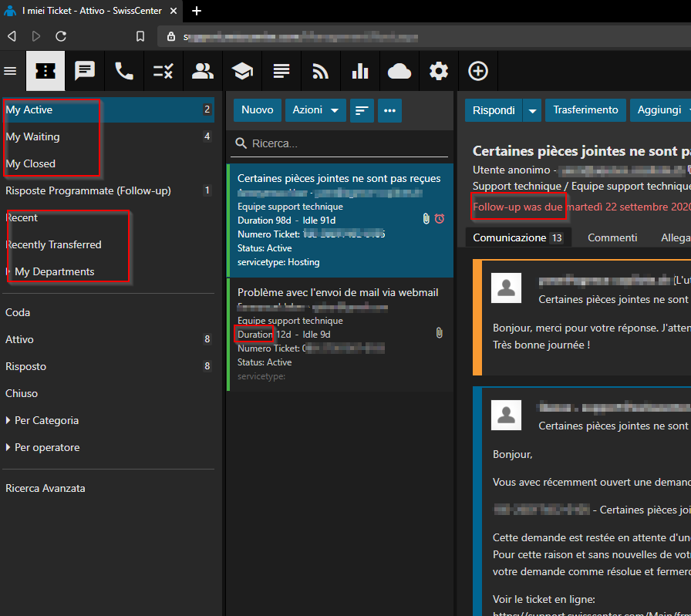Expand the Per operatore tree node

pyautogui.click(x=8, y=448)
